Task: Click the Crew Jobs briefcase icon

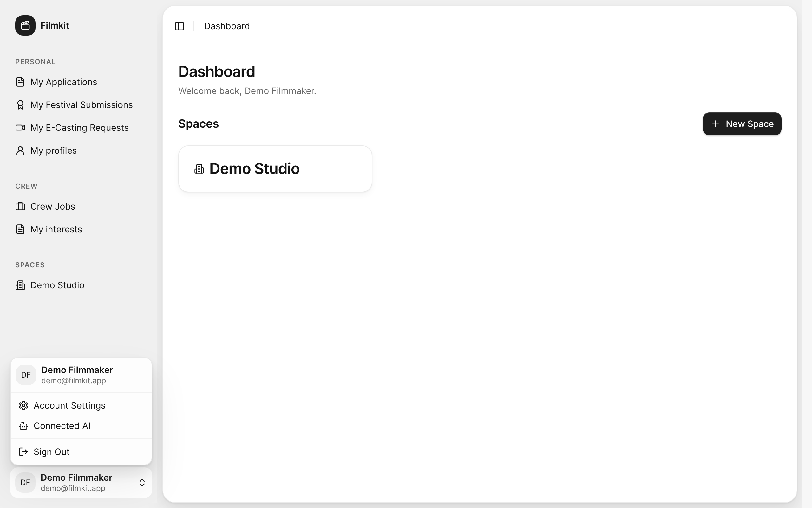Action: pos(20,206)
